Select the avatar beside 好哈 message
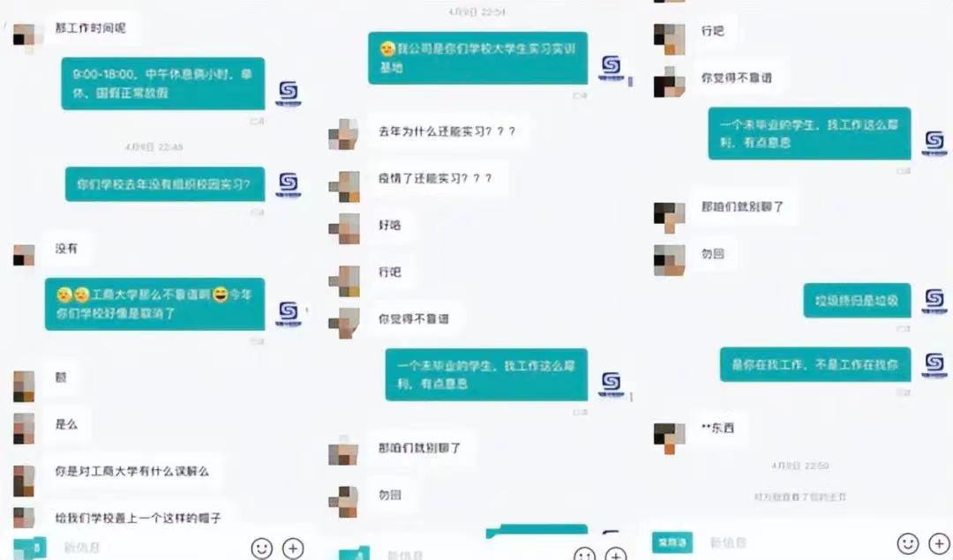953x560 pixels. (345, 228)
